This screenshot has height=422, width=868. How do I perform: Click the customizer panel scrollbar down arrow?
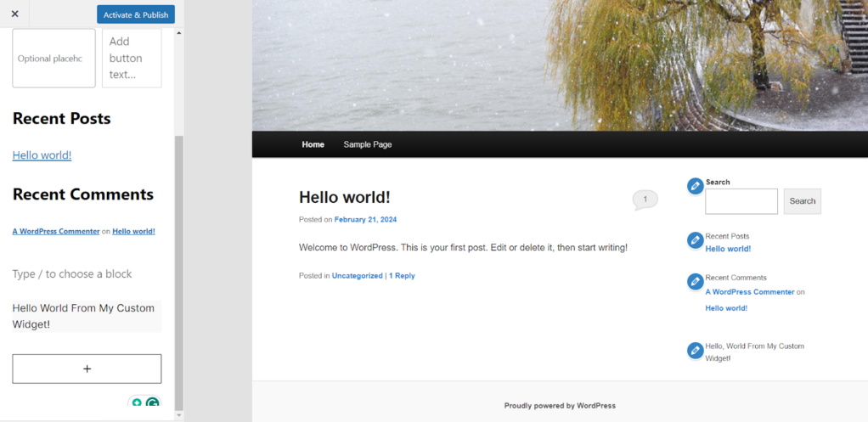point(179,415)
